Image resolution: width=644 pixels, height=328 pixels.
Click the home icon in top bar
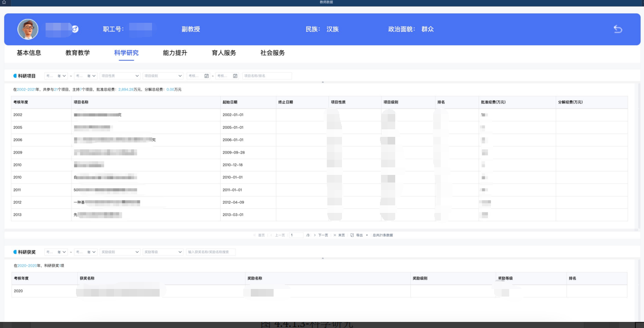point(4,3)
